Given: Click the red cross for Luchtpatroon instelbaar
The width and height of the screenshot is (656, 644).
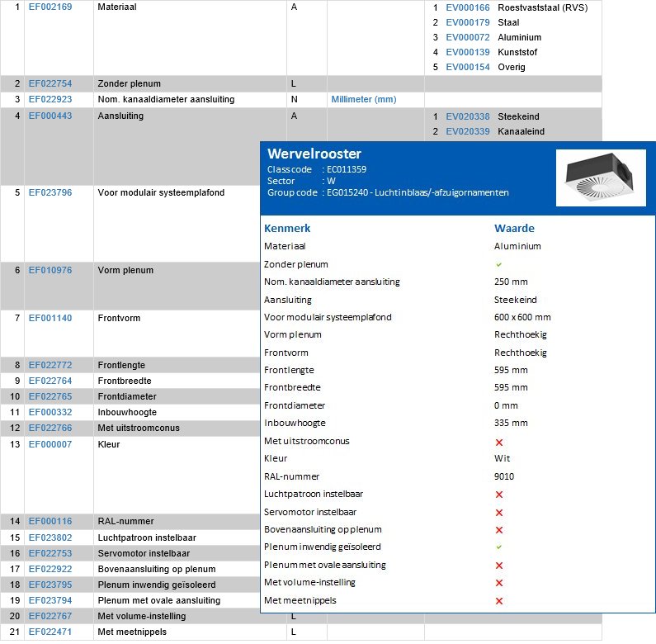Looking at the screenshot, I should point(498,495).
